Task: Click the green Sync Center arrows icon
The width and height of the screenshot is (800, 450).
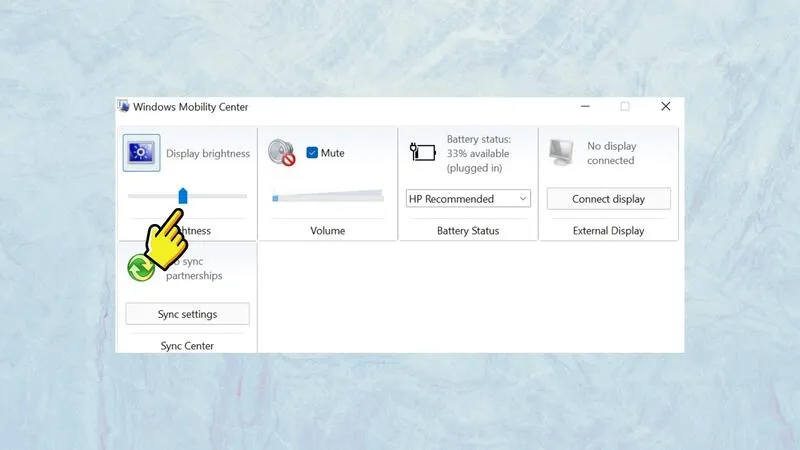Action: point(141,267)
